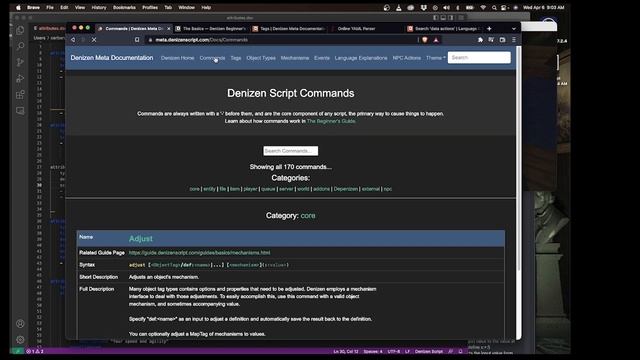Click bookmark icon left of address bar

coord(137,40)
